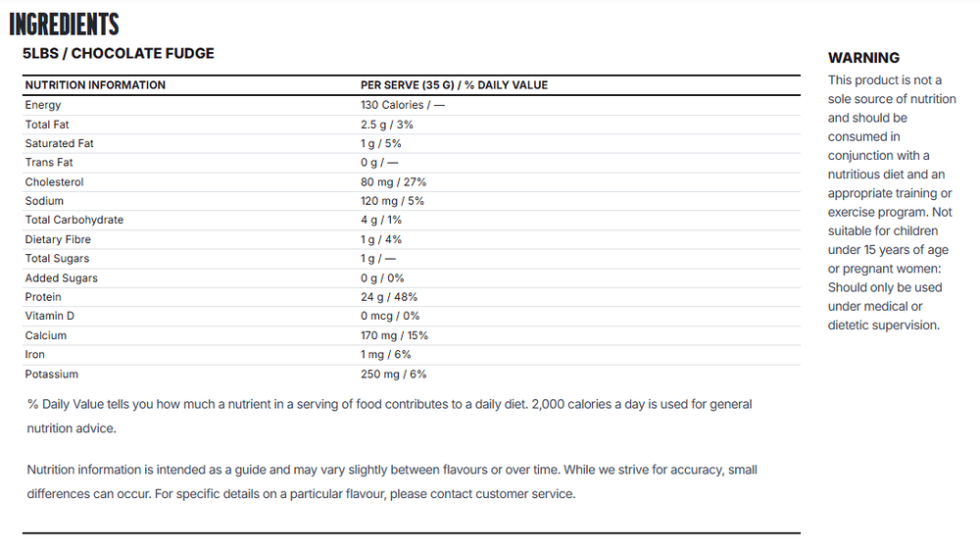Click the NUTRITION INFORMATION column header

[95, 85]
